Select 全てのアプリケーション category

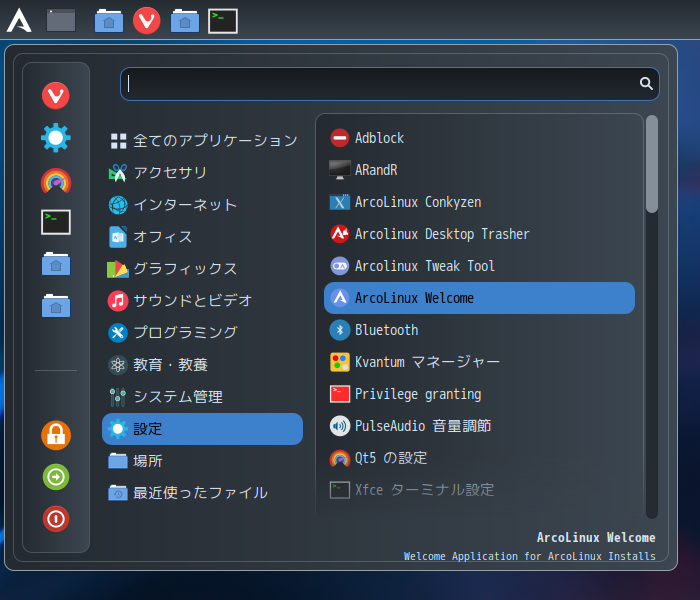click(202, 141)
